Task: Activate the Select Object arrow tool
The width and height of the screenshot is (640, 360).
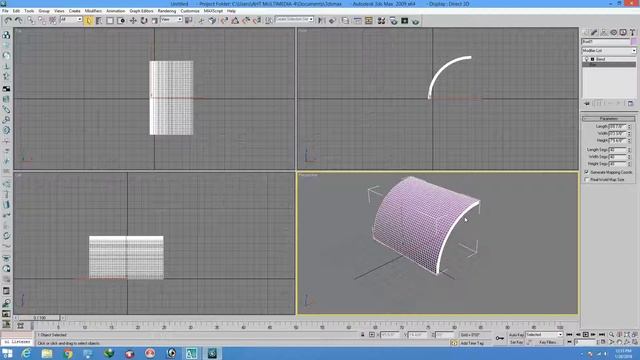Action: click(89, 20)
